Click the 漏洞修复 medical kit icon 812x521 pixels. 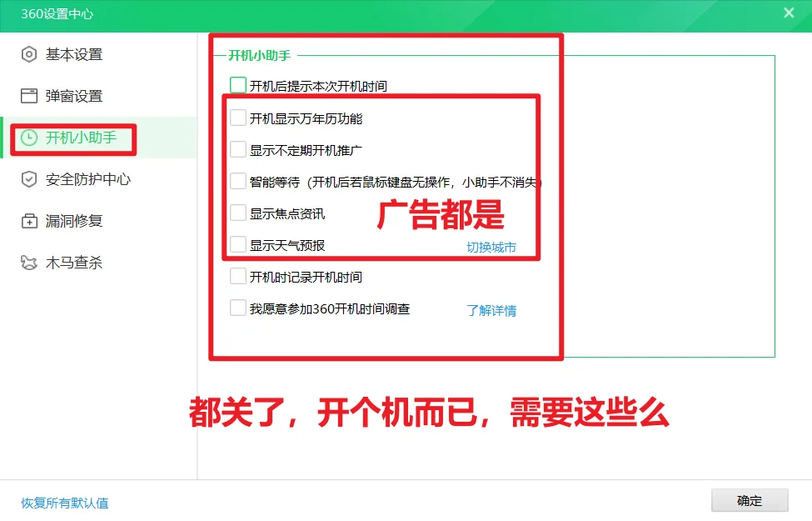point(29,221)
